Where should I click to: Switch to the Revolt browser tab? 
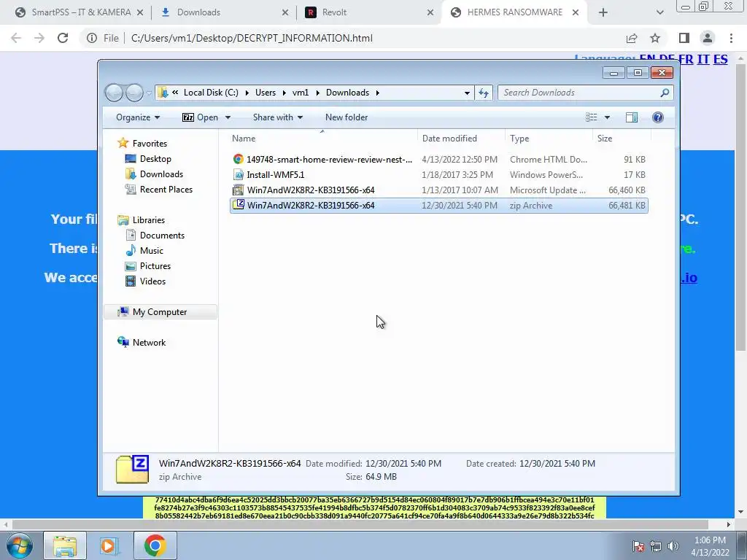point(368,12)
